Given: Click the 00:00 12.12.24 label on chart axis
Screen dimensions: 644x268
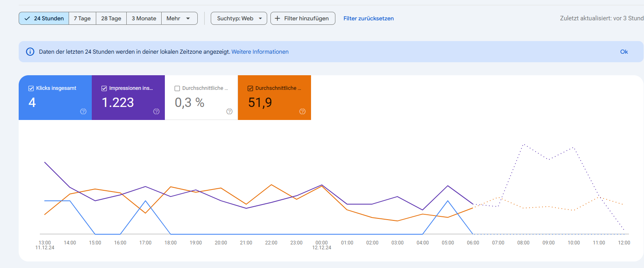Looking at the screenshot, I should [x=322, y=245].
